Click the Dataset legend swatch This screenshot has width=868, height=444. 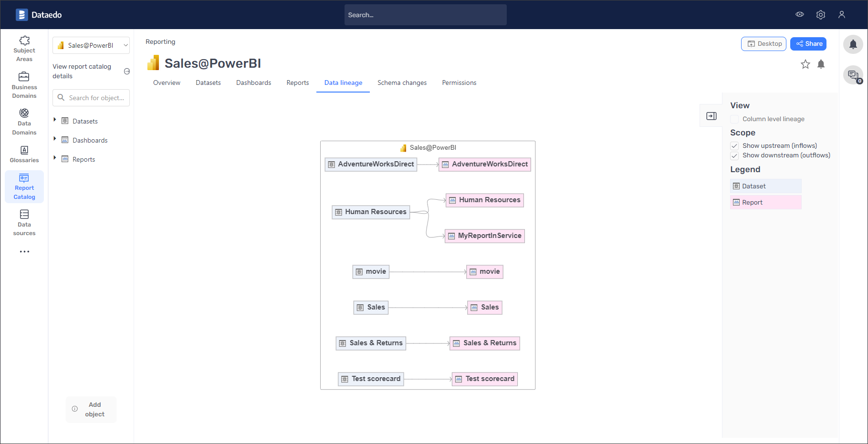[x=765, y=186]
